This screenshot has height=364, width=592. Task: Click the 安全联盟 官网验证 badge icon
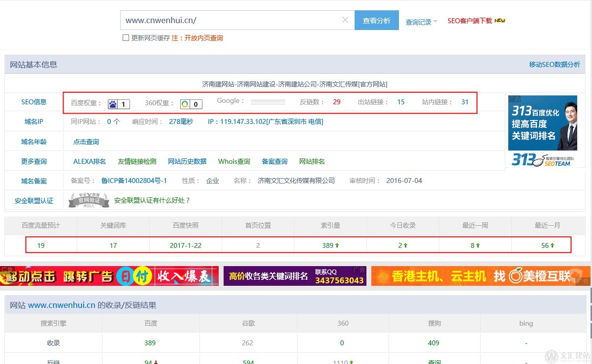click(89, 200)
